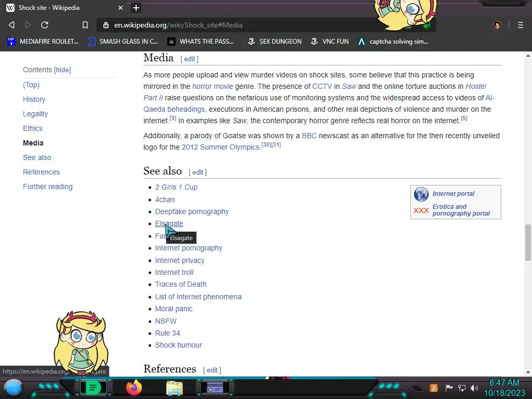532x399 pixels.
Task: Open the CCTV article link
Action: point(322,87)
